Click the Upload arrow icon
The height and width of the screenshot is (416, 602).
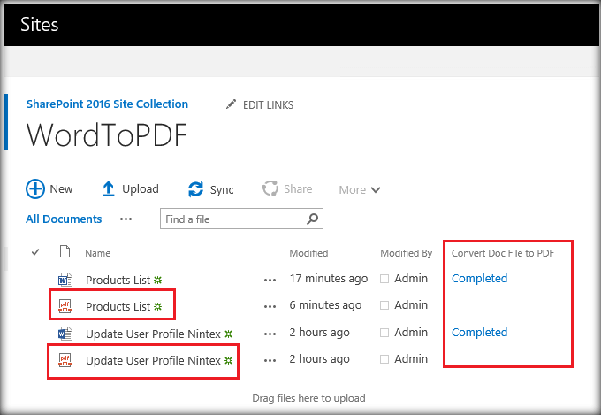[x=109, y=189]
